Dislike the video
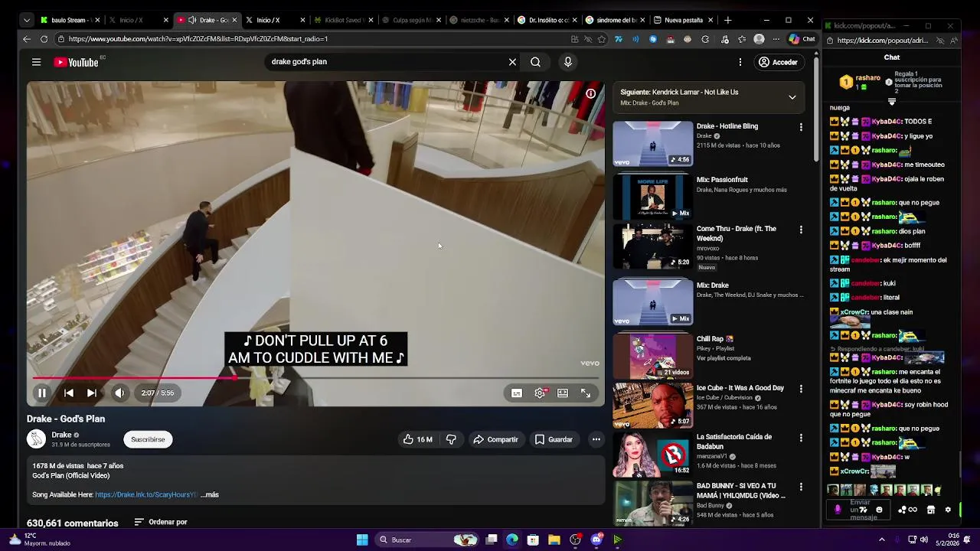 coord(451,439)
